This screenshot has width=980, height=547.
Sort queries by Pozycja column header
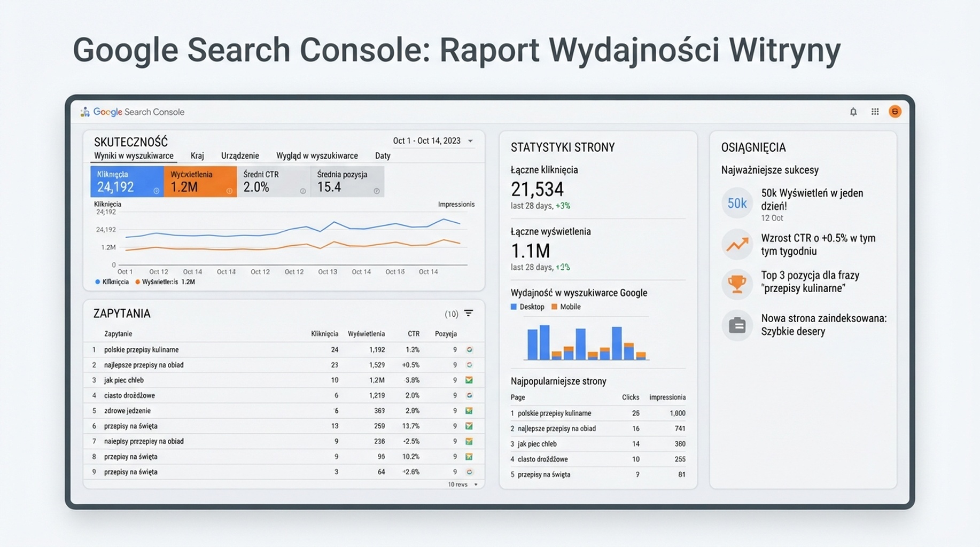coord(446,334)
